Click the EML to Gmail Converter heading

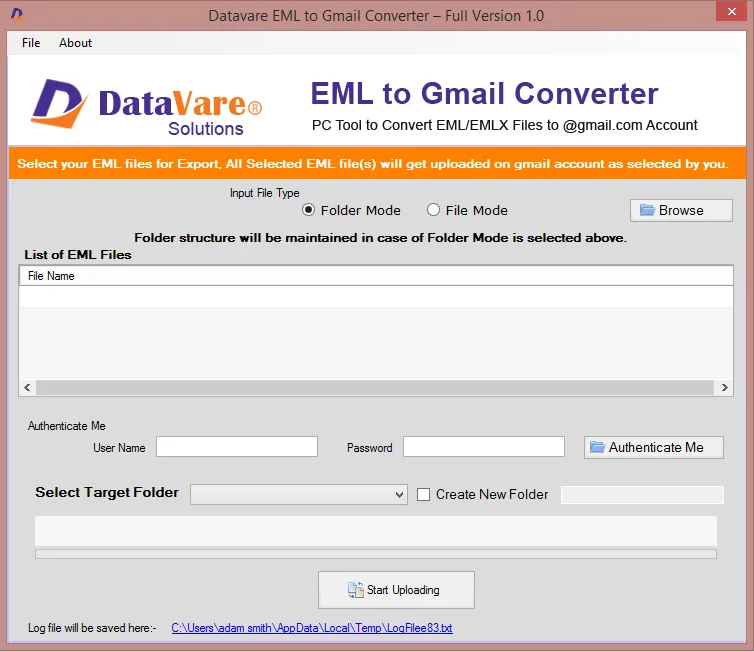(484, 93)
